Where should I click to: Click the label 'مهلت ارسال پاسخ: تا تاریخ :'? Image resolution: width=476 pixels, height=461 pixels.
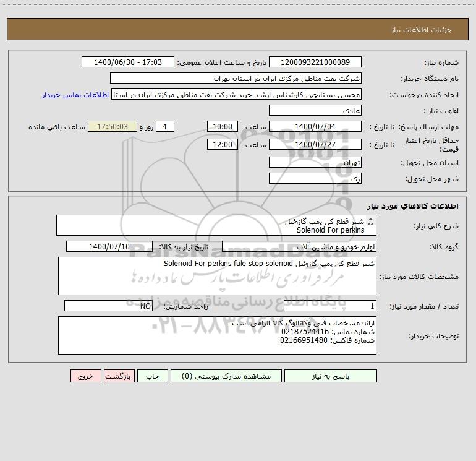pos(414,127)
